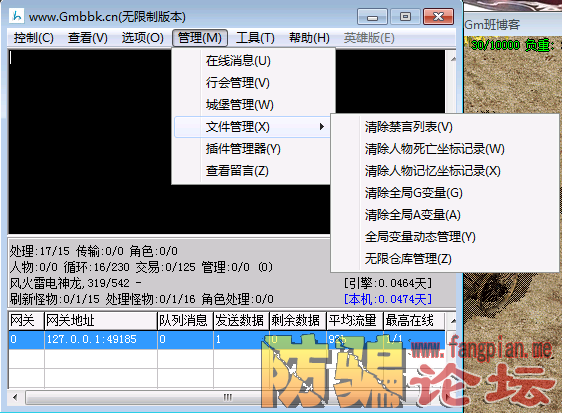Click the 网关地址 column header

tap(101, 321)
